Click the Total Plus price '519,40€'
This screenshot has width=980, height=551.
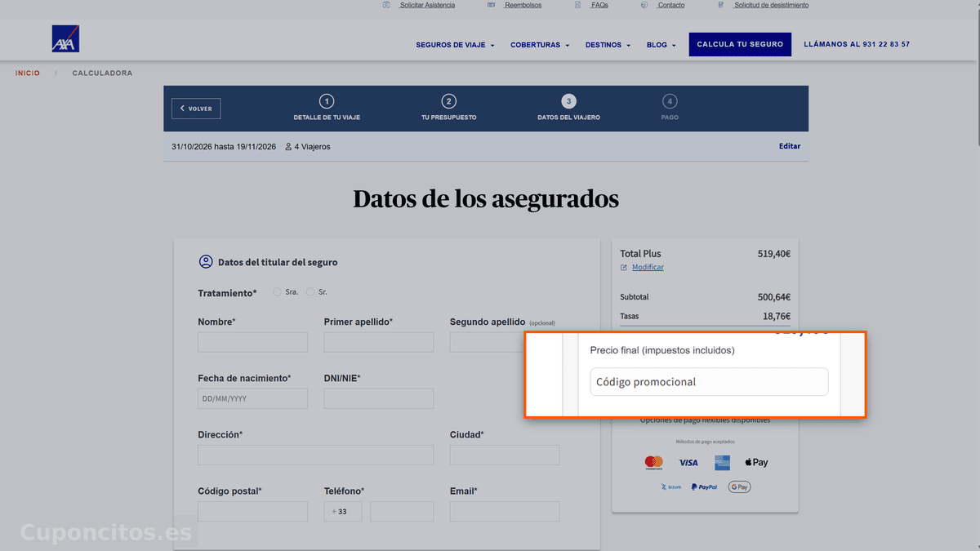pos(773,254)
